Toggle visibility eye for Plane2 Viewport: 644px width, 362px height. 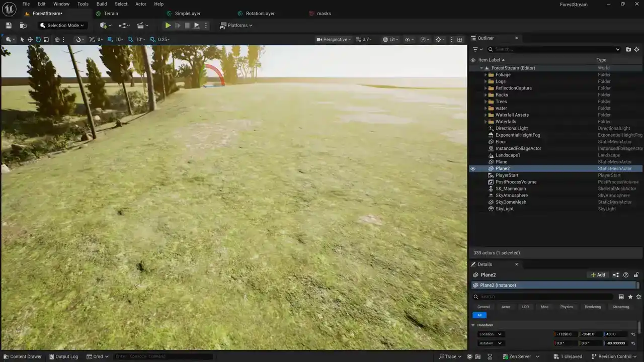point(472,169)
